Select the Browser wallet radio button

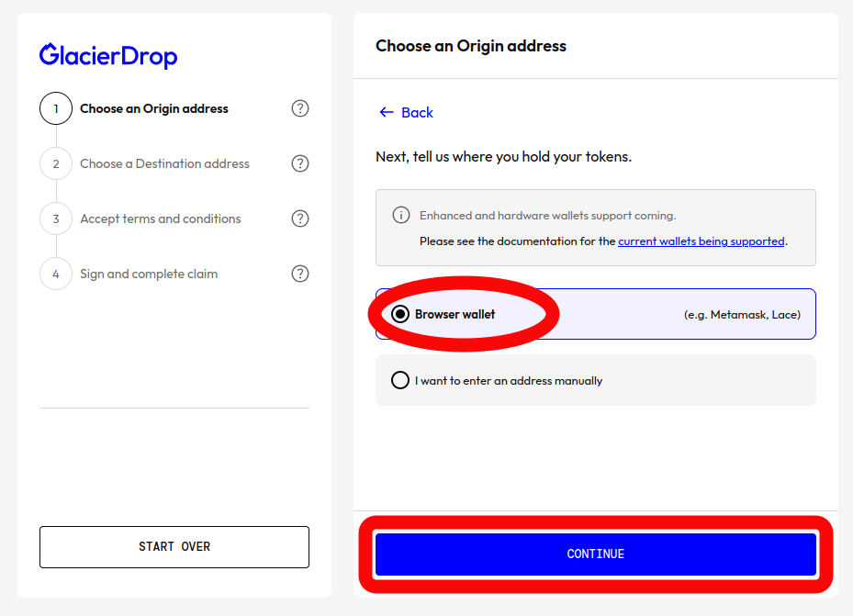[x=399, y=314]
